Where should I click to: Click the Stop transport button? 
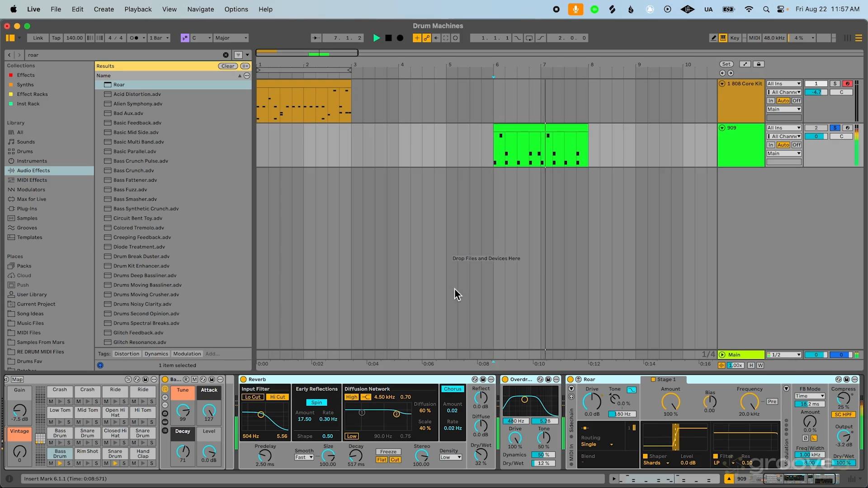pyautogui.click(x=388, y=38)
